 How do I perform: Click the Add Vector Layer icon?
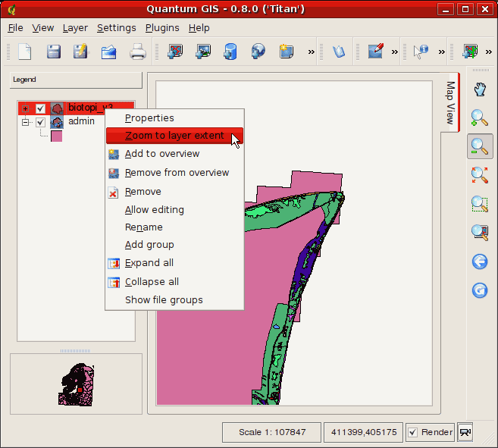175,52
